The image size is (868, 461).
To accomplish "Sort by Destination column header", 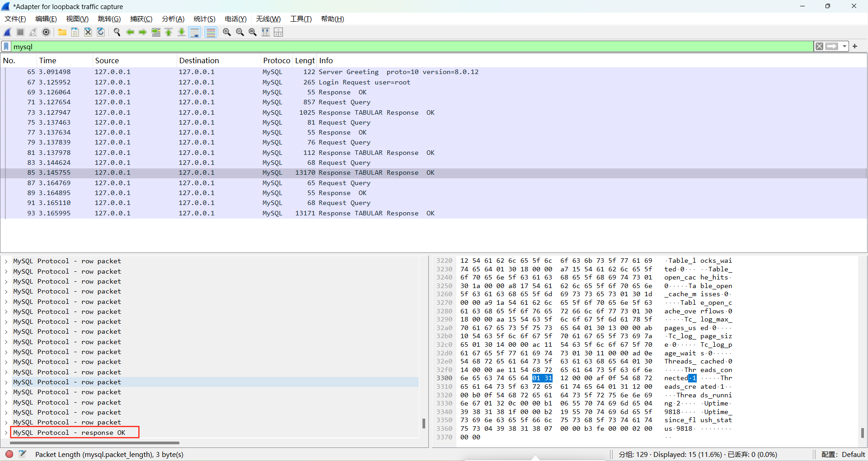I will point(219,61).
